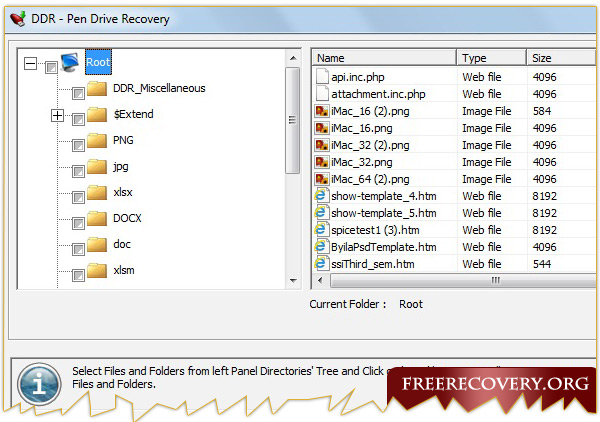Viewport: 600px width, 422px height.
Task: Select the show-template_4.htm file name
Action: pyautogui.click(x=384, y=196)
